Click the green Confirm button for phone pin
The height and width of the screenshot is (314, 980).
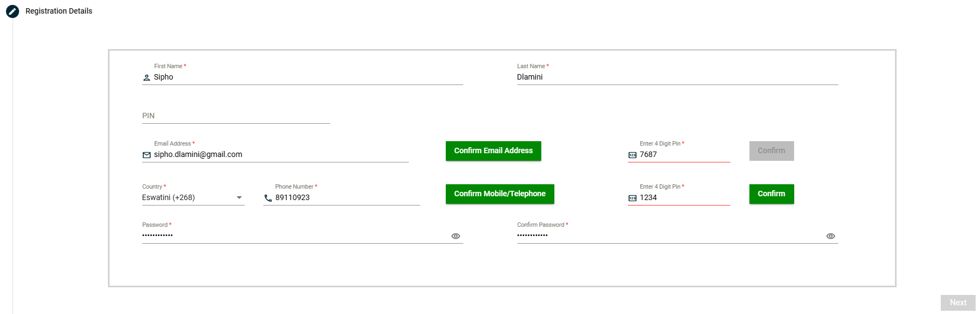tap(771, 194)
